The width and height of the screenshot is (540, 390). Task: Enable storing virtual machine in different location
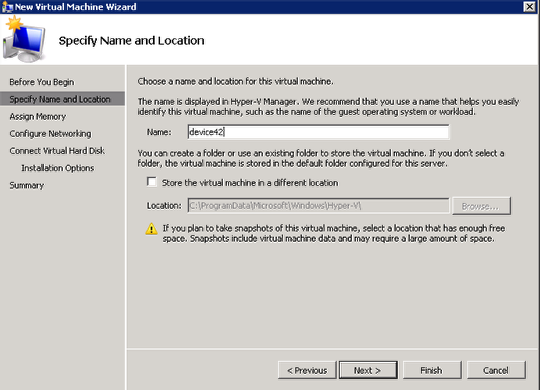click(x=152, y=182)
